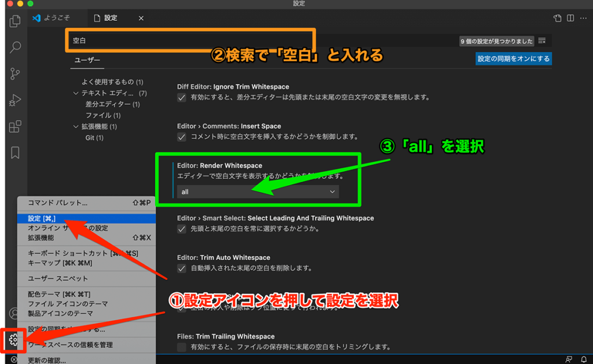The width and height of the screenshot is (593, 364).
Task: Click Diff Editor: Ignore Trim Whitespace title
Action: click(x=233, y=87)
